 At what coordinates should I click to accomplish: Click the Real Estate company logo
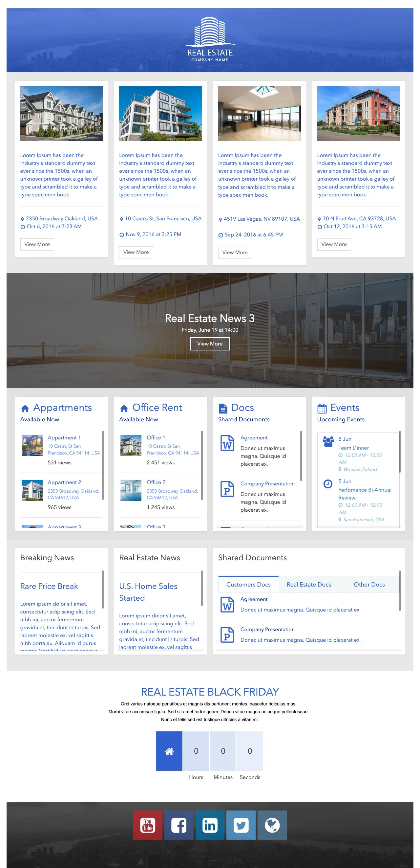[210, 39]
